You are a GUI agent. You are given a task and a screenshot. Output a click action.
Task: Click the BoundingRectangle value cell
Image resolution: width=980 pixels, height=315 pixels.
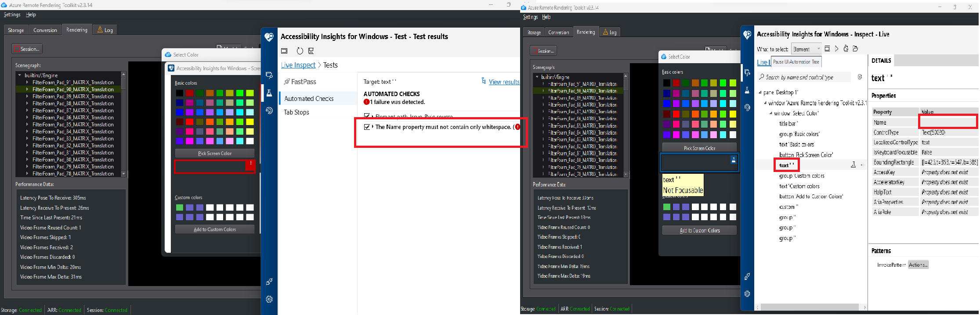[x=949, y=162]
